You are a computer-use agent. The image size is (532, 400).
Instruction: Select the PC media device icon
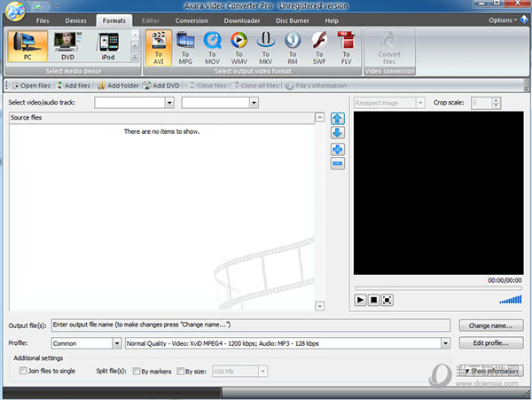point(27,46)
